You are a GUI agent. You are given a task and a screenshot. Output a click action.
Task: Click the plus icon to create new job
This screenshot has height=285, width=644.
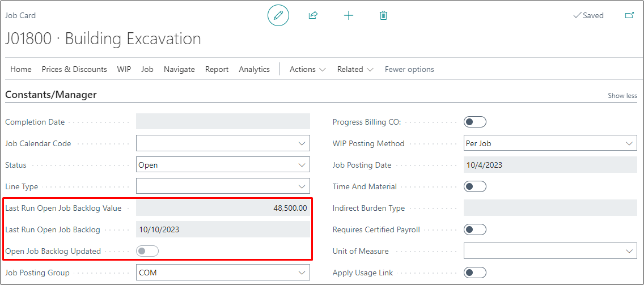[x=349, y=15]
